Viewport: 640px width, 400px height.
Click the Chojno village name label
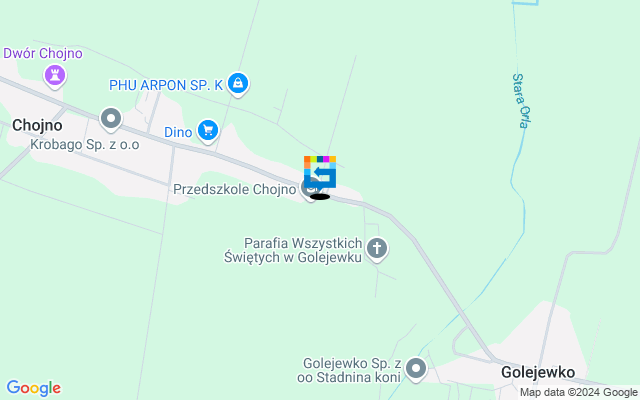coord(37,125)
